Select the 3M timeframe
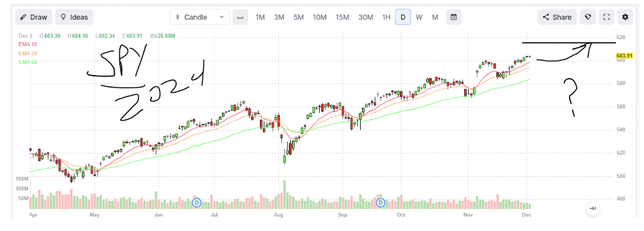The height and width of the screenshot is (231, 644). 279,17
